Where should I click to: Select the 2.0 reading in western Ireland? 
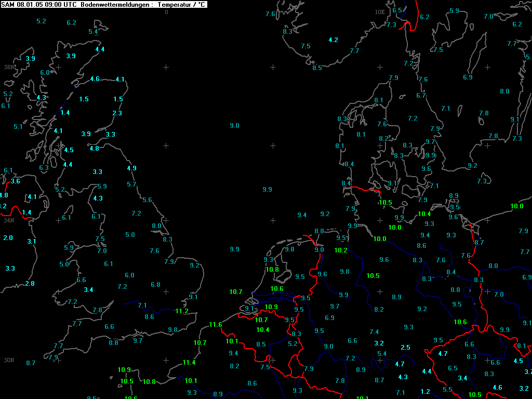pyautogui.click(x=8, y=238)
